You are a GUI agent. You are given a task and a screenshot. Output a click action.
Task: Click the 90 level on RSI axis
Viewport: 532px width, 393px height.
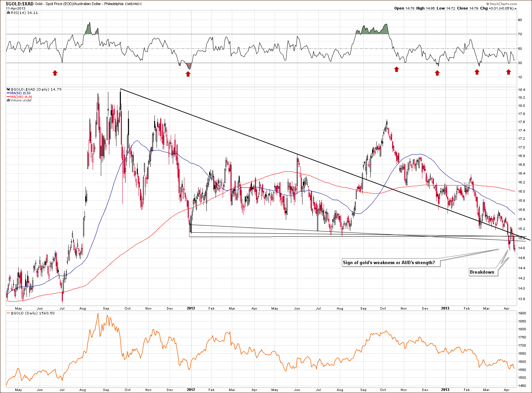pos(520,20)
